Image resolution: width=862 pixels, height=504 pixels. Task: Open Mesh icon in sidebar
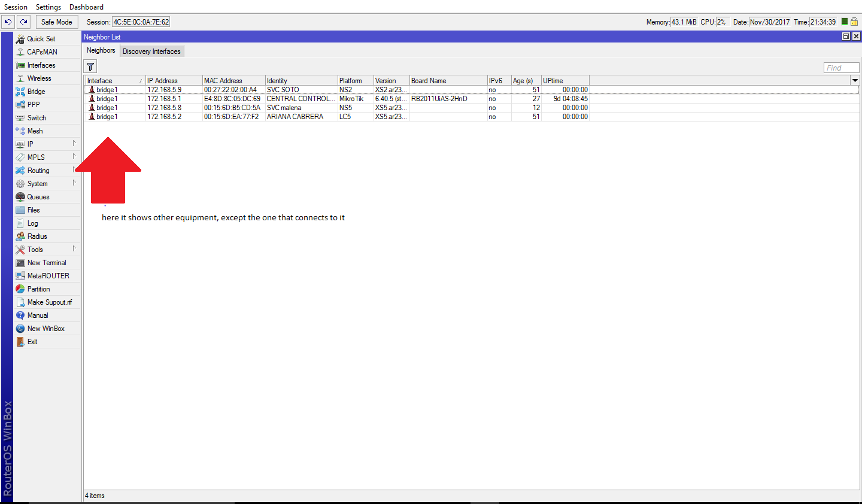[x=20, y=131]
